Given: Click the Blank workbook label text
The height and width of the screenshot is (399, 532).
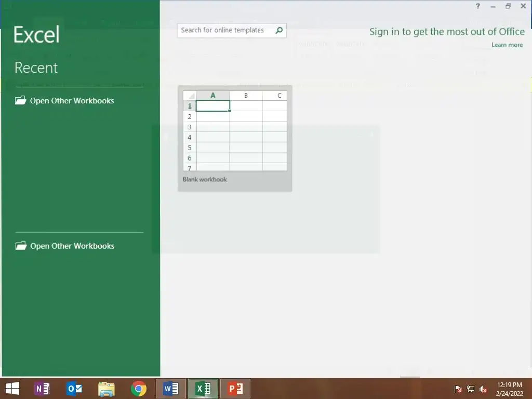Looking at the screenshot, I should 205,179.
